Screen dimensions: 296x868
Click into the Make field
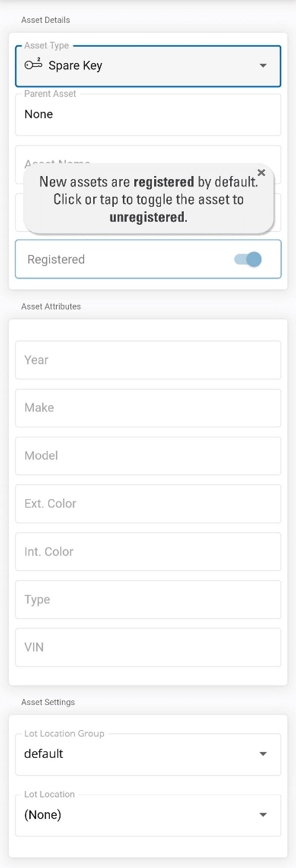point(148,408)
